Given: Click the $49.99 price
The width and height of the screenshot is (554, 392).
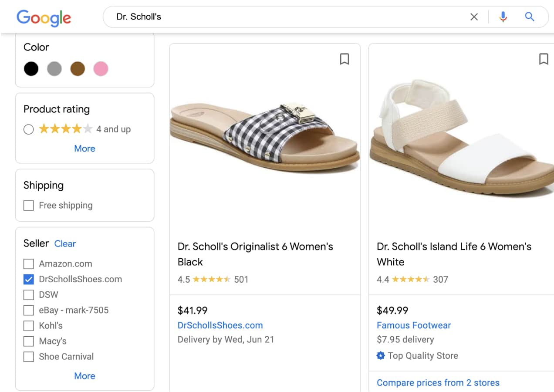Looking at the screenshot, I should tap(392, 311).
